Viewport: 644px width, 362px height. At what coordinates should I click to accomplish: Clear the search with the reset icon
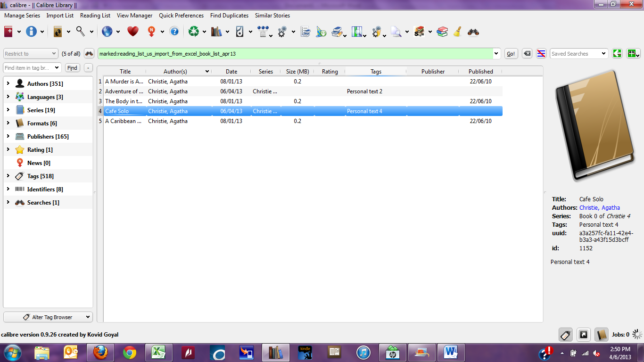tap(528, 54)
